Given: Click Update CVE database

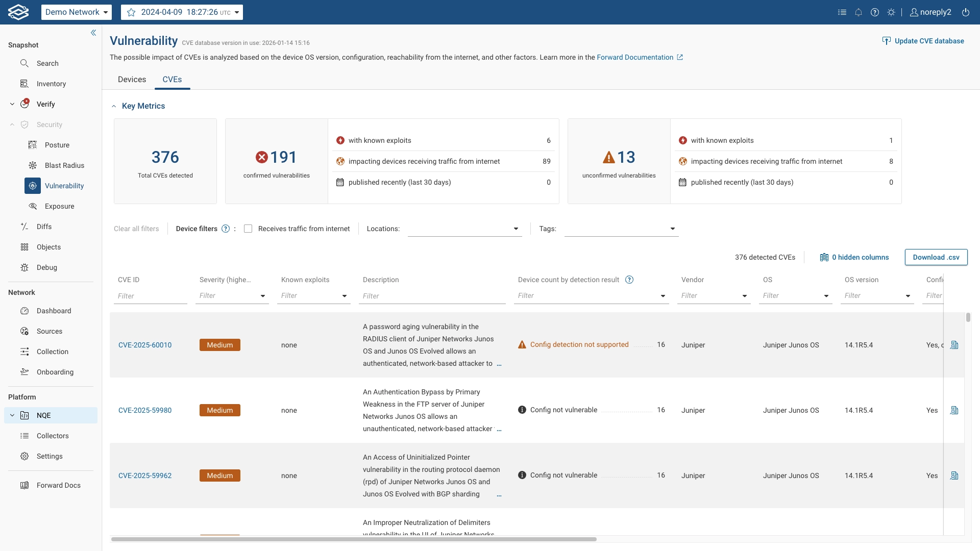Looking at the screenshot, I should pos(924,41).
